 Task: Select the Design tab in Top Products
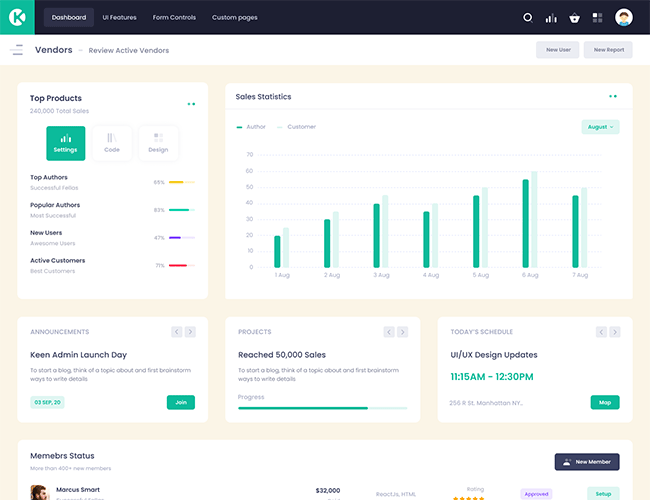point(158,143)
